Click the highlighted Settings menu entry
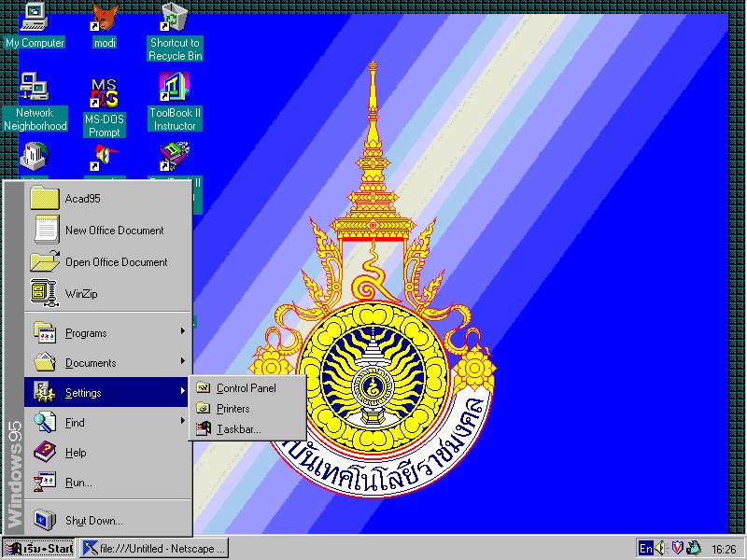747x560 pixels. [106, 392]
